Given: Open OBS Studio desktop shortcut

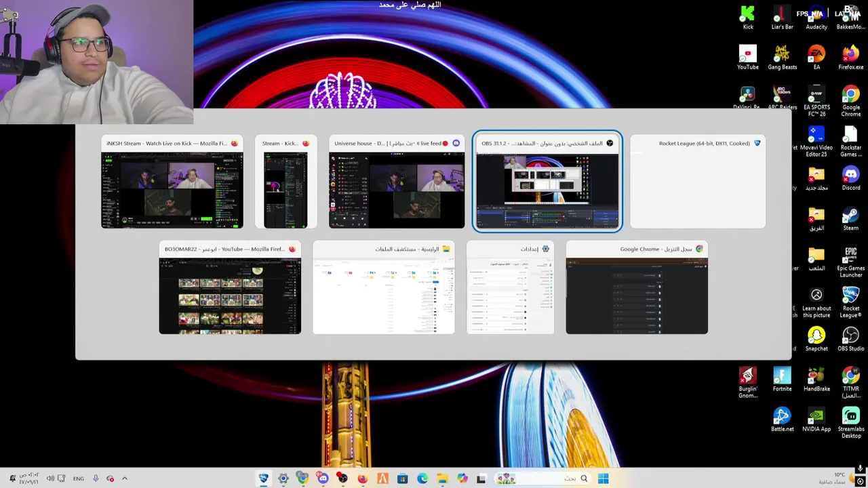Looking at the screenshot, I should coord(850,339).
